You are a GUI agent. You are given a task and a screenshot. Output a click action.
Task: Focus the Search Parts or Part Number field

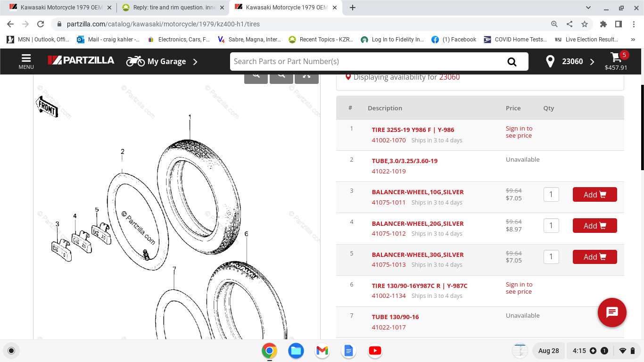[x=365, y=61]
